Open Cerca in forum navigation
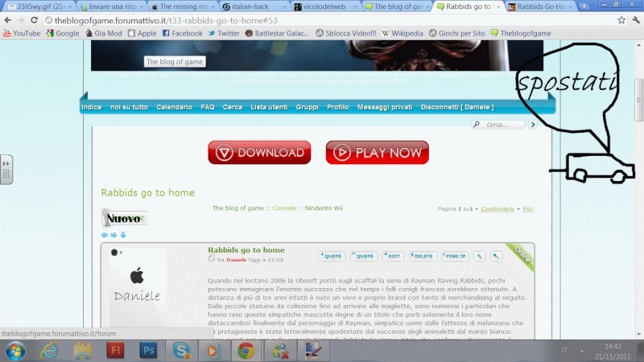The width and height of the screenshot is (644, 362). 233,107
